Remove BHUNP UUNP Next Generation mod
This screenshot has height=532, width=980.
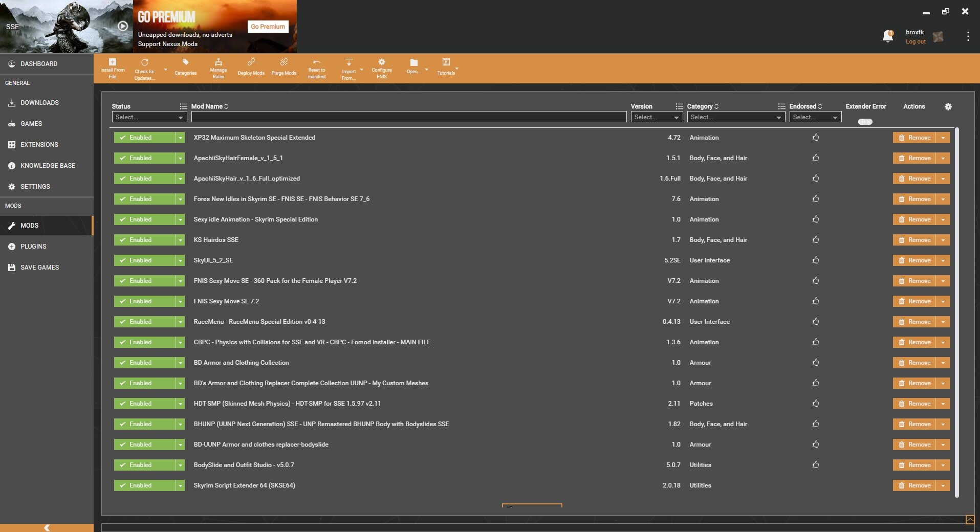tap(914, 424)
